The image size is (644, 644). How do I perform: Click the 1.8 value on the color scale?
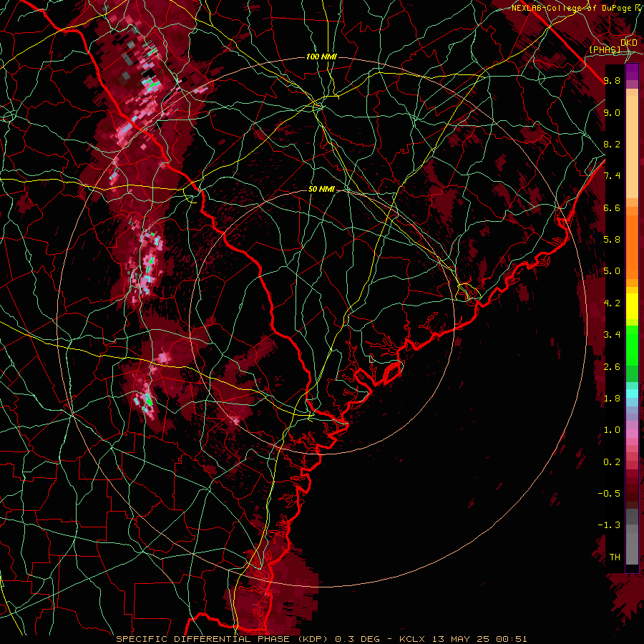click(612, 399)
